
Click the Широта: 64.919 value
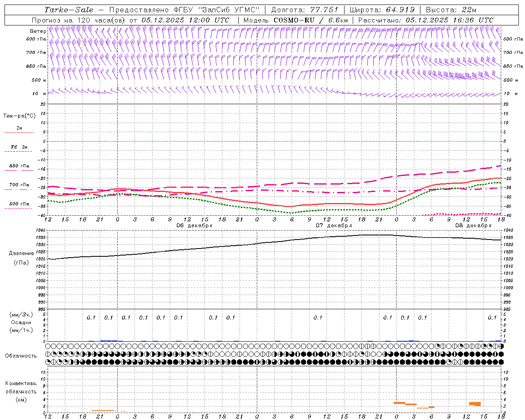[x=382, y=10]
